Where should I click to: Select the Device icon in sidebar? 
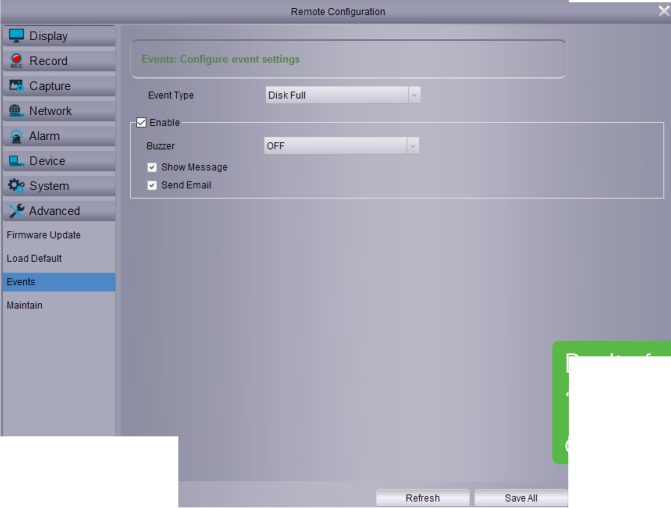pyautogui.click(x=16, y=161)
